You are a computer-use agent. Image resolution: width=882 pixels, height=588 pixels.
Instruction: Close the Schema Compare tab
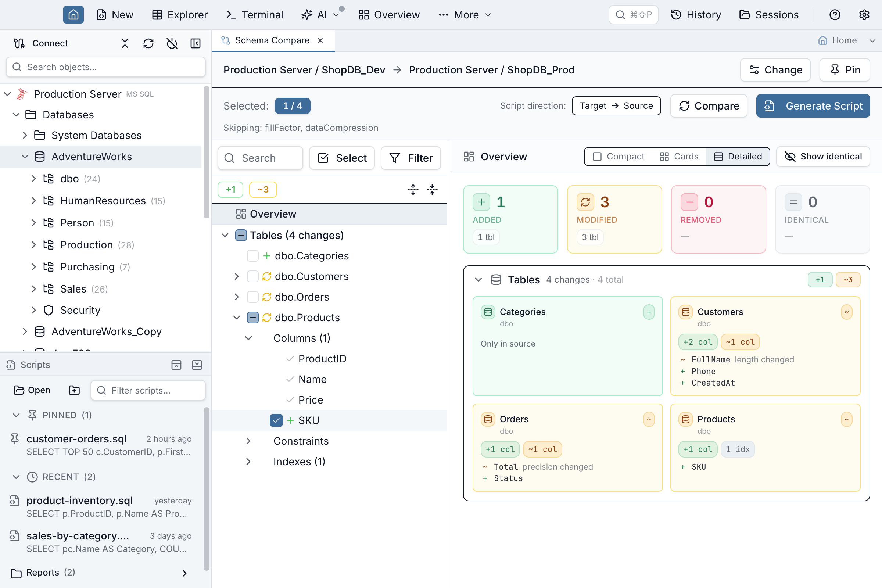(x=320, y=40)
